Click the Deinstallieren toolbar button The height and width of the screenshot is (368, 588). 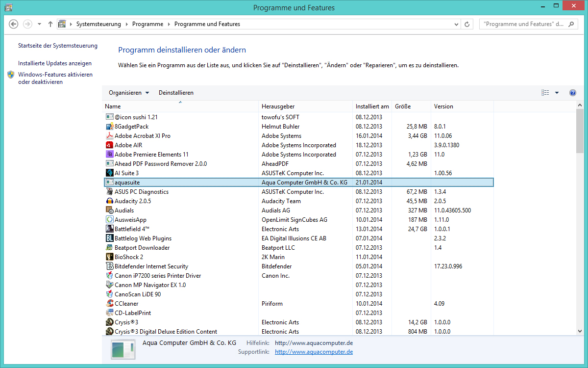coord(176,93)
